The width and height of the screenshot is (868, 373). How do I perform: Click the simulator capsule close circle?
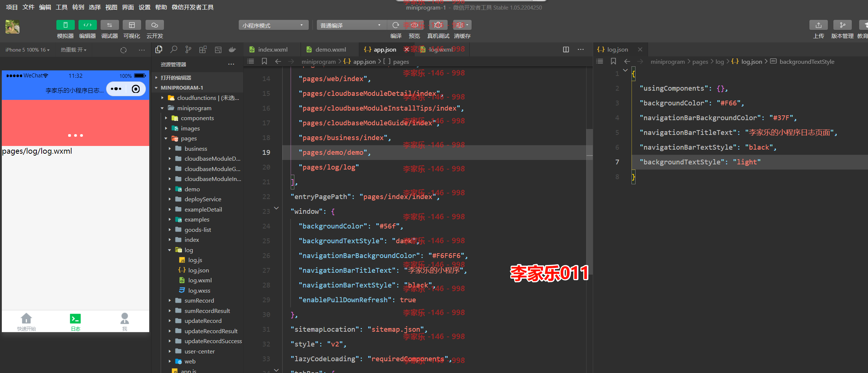coord(136,89)
